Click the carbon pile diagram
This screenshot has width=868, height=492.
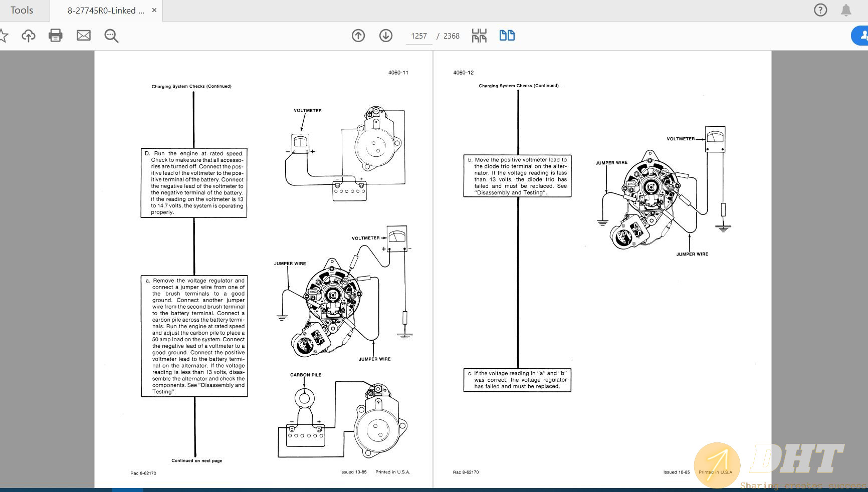pos(343,418)
